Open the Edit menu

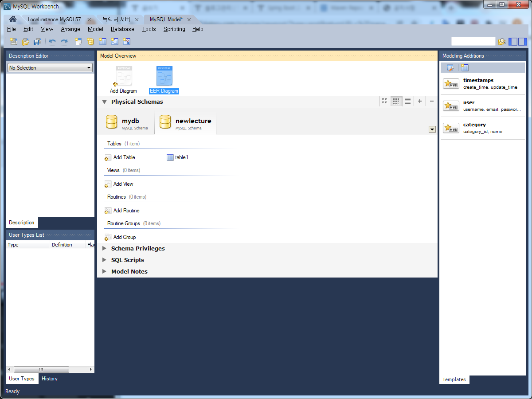(x=28, y=29)
